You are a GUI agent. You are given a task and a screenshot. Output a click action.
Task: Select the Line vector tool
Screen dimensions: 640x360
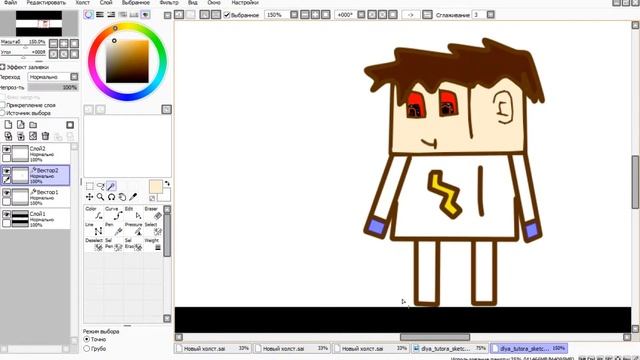tap(94, 229)
